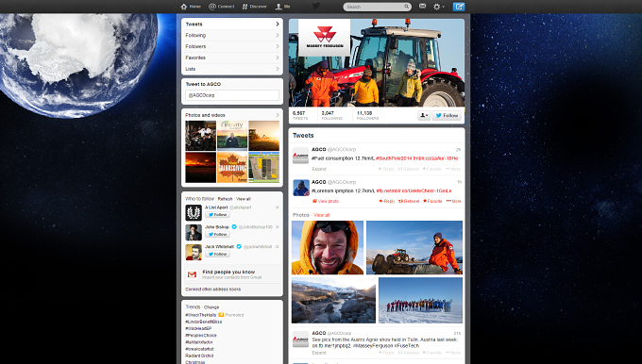Click the Gmail icon in Find people
Viewport: 642px width, 364px height.
click(x=192, y=274)
